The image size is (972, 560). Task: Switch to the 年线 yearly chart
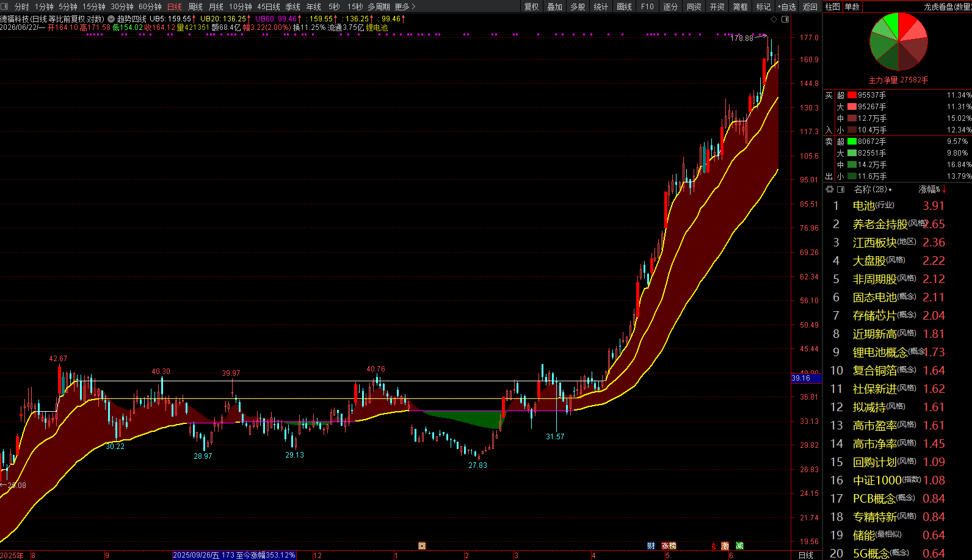(x=314, y=7)
